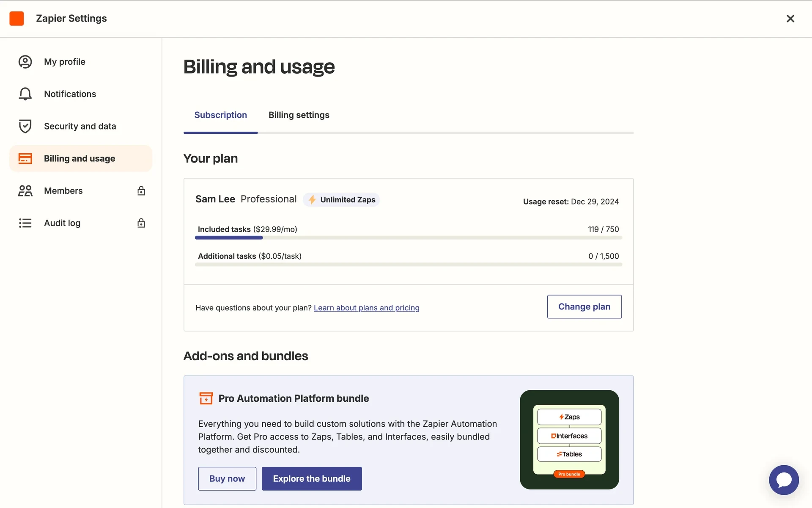
Task: Click the Included tasks ($29.99/mo) label
Action: point(247,229)
